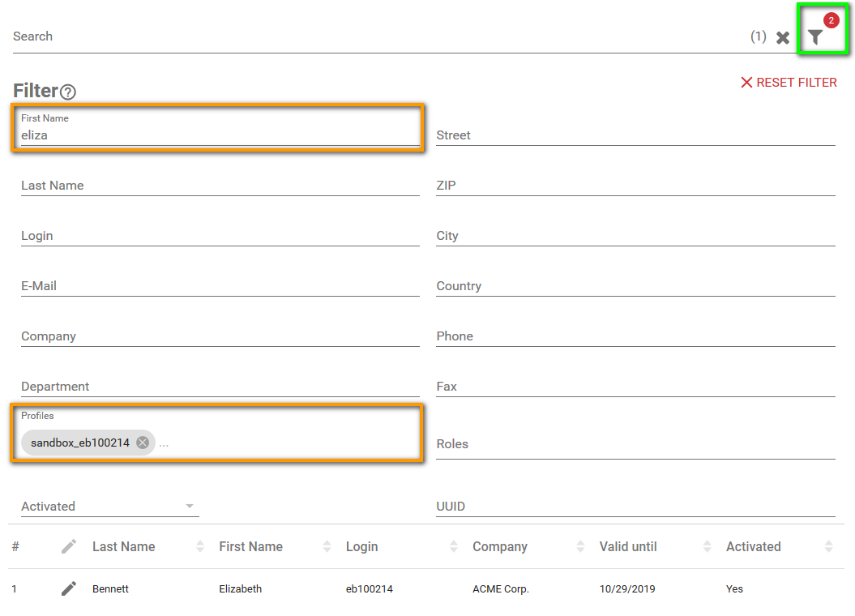
Task: Sort by the Valid until column arrows
Action: pos(707,547)
